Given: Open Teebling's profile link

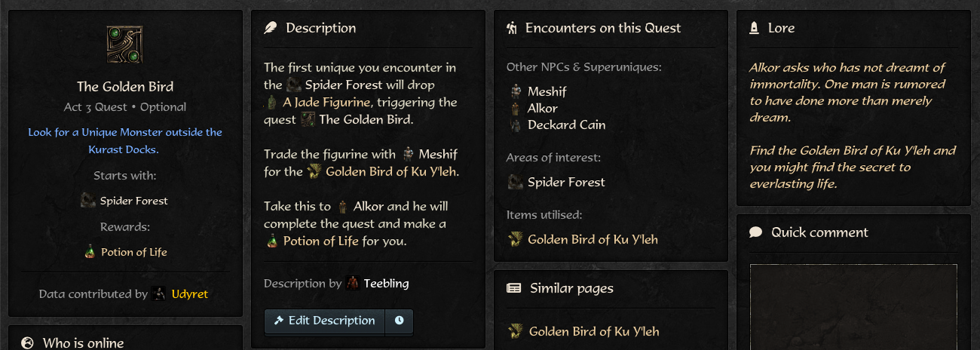Looking at the screenshot, I should coord(386,284).
